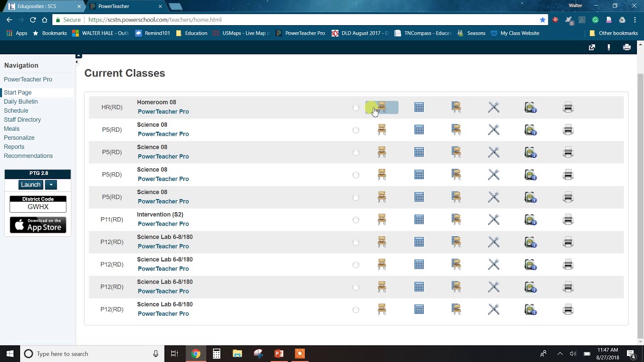Print class reports for Homeroom 08
The image size is (644, 362).
coord(568,107)
